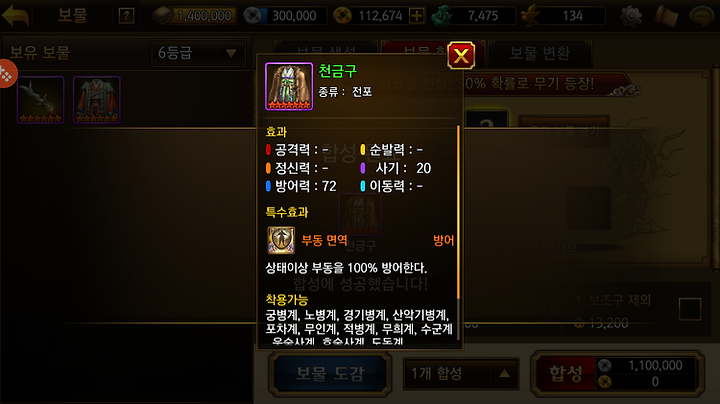This screenshot has width=720, height=404.
Task: Open the help question mark icon
Action: (126, 16)
